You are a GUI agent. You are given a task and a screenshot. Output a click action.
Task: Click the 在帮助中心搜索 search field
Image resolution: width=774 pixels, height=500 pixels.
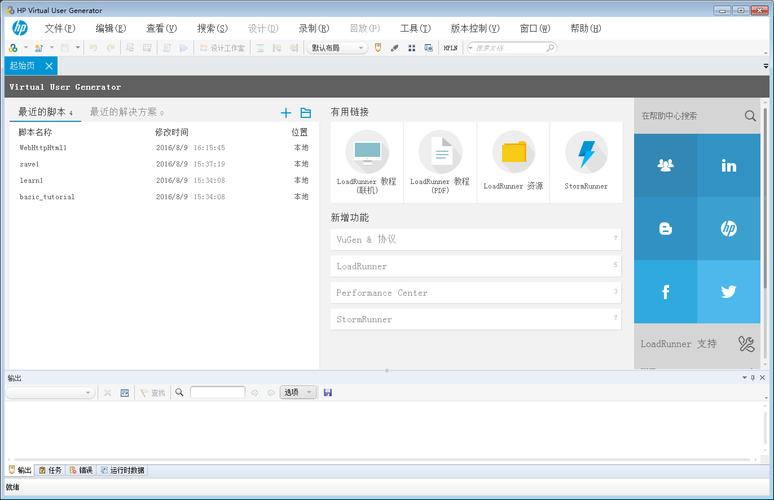pyautogui.click(x=690, y=116)
